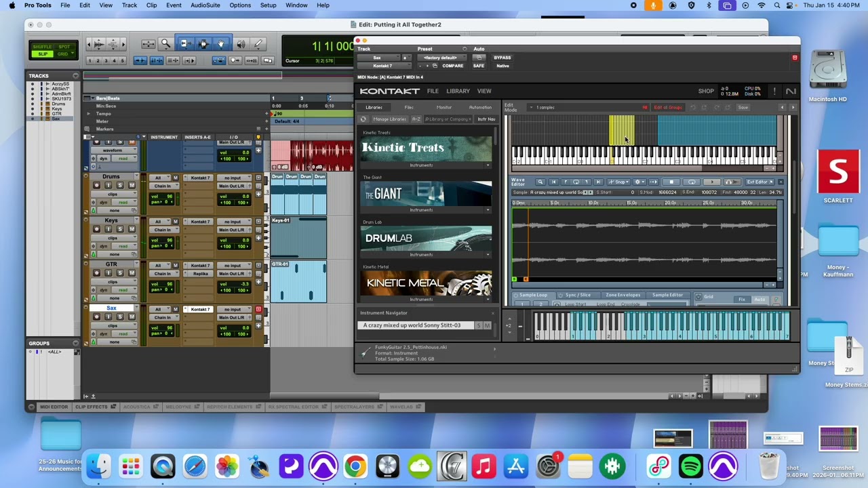Record-arm the Drums track
The width and height of the screenshot is (868, 488).
(96, 185)
